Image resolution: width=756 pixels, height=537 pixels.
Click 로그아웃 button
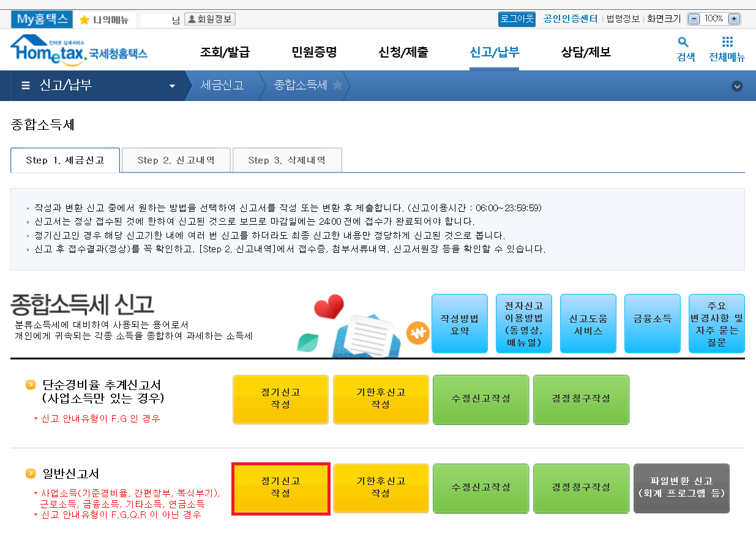(517, 19)
